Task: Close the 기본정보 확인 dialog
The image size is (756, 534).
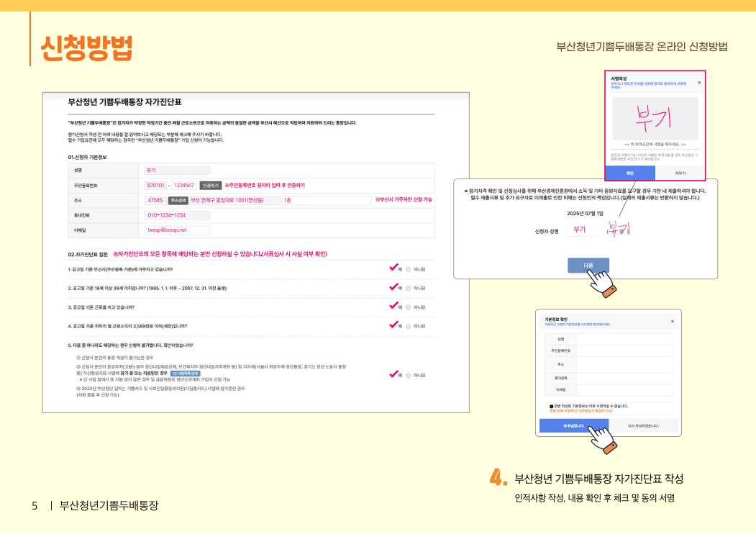Action: pos(673,321)
